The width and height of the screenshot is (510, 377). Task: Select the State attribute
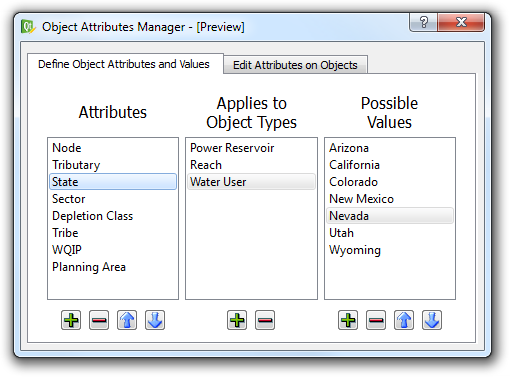(x=113, y=182)
